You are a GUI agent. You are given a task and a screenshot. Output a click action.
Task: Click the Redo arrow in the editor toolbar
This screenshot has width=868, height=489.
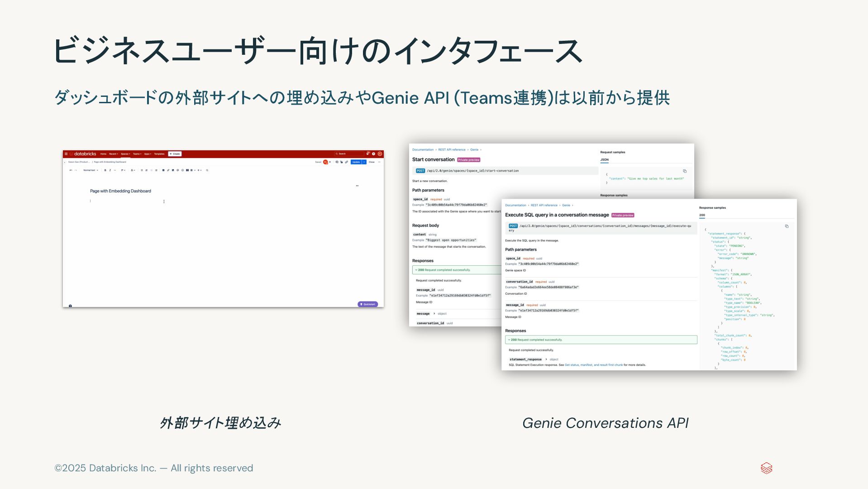pyautogui.click(x=76, y=170)
